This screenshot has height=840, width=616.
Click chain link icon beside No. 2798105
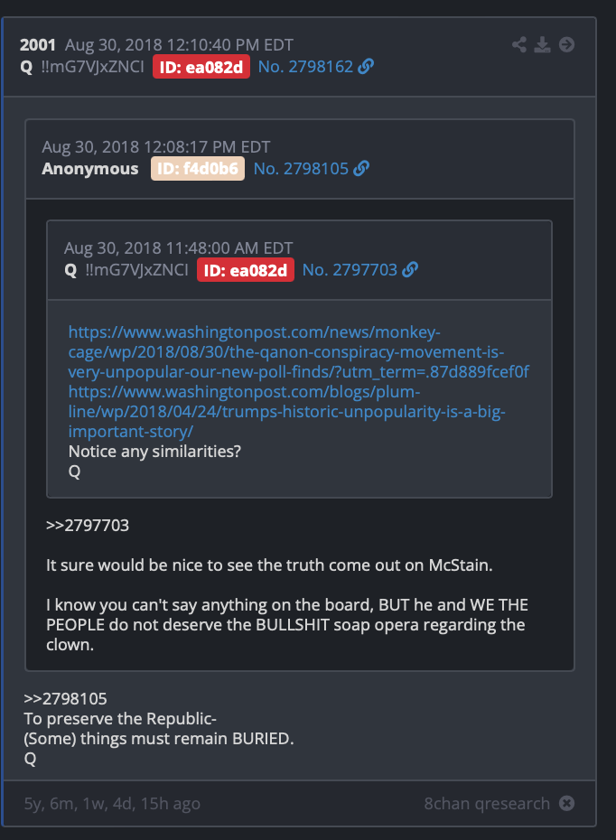(x=361, y=168)
